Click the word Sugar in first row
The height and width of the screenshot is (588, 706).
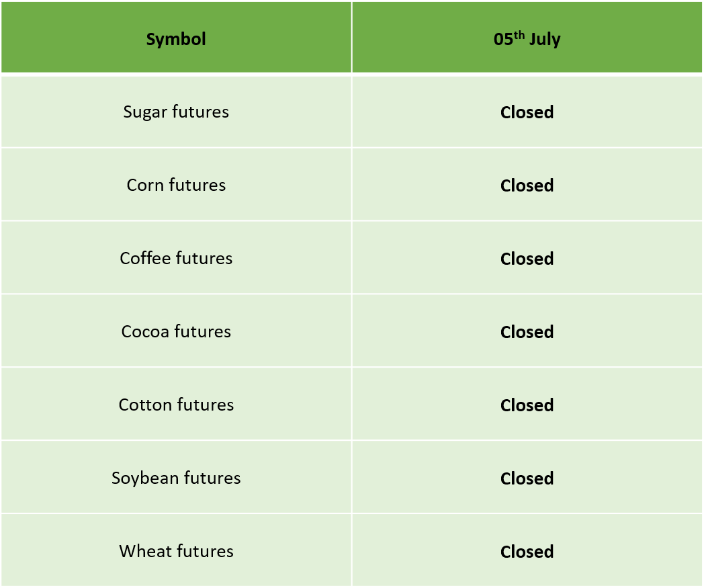coord(145,113)
